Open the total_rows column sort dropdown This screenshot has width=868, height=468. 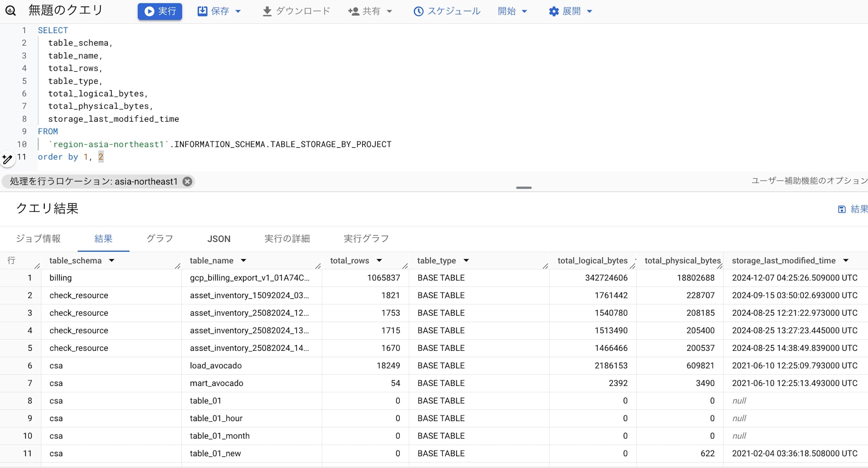point(379,260)
